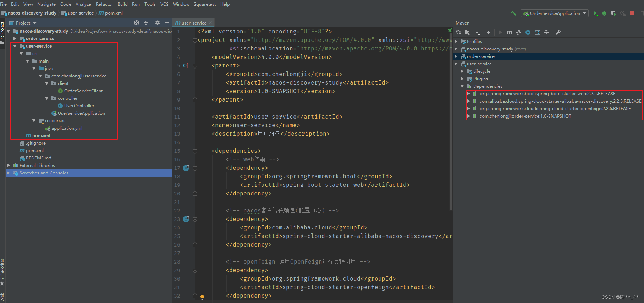This screenshot has height=303, width=644.
Task: Open the Build menu
Action: pyautogui.click(x=122, y=4)
